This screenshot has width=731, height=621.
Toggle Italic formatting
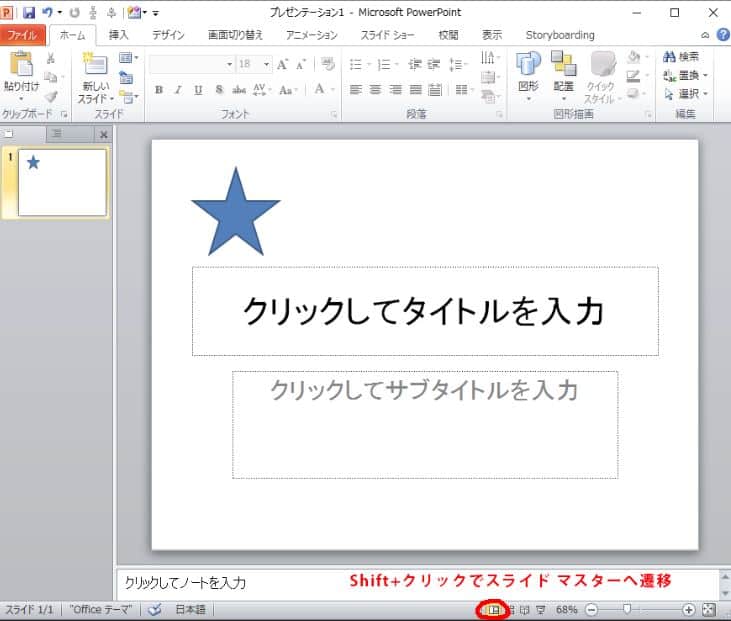click(x=178, y=90)
